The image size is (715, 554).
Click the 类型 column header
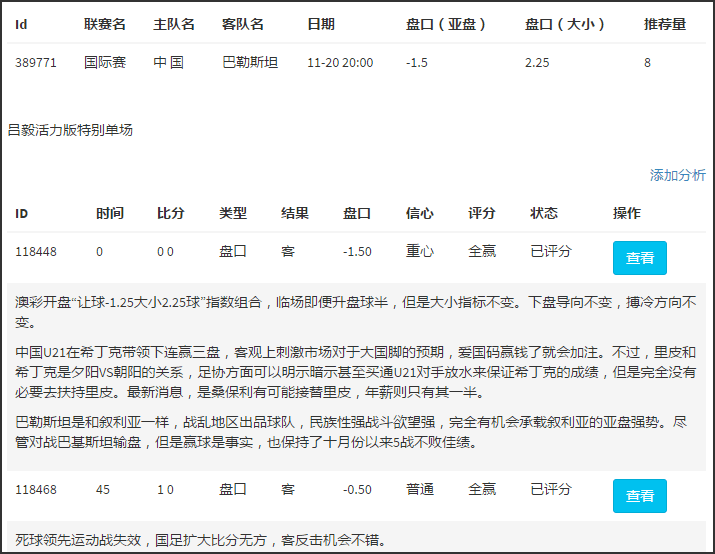click(233, 213)
